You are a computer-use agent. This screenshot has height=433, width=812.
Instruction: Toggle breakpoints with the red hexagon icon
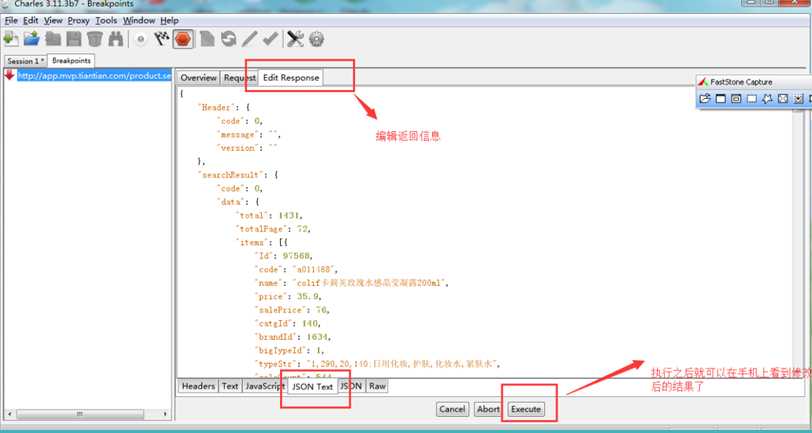(183, 39)
